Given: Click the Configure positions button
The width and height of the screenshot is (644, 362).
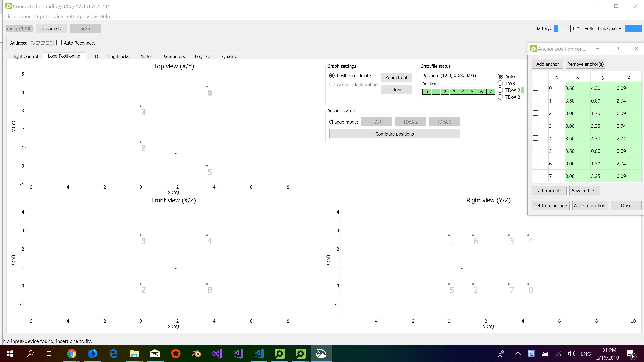Looking at the screenshot, I should (x=394, y=134).
